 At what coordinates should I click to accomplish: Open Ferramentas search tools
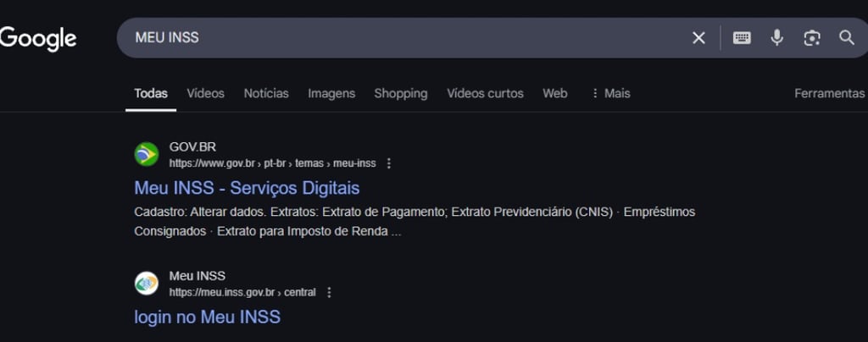click(x=829, y=93)
